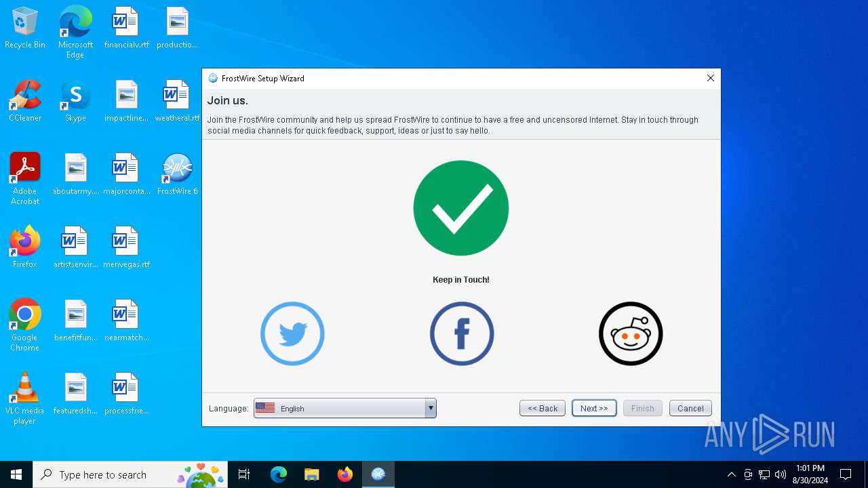The height and width of the screenshot is (488, 868).
Task: Select menvegas.rtf desktop file
Action: [x=126, y=247]
